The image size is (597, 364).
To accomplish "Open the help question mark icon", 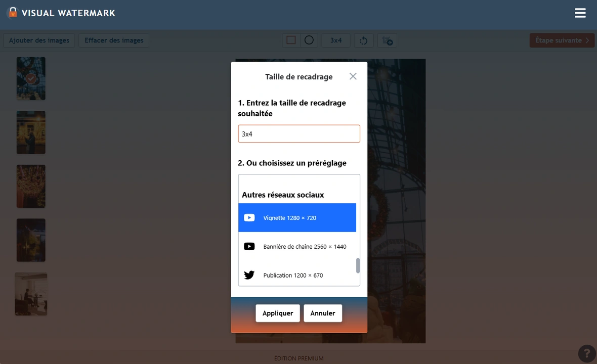I will click(587, 352).
